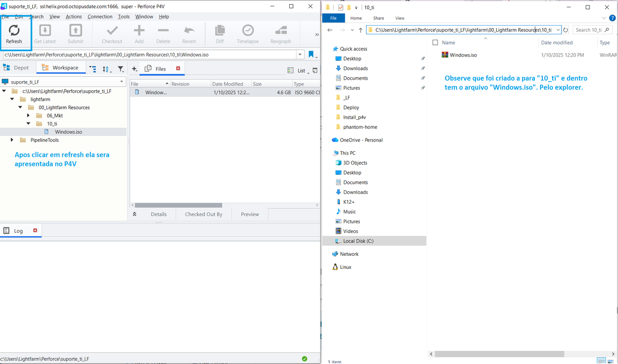
Task: Open the filter menu in P4V tree pane
Action: coord(121,69)
